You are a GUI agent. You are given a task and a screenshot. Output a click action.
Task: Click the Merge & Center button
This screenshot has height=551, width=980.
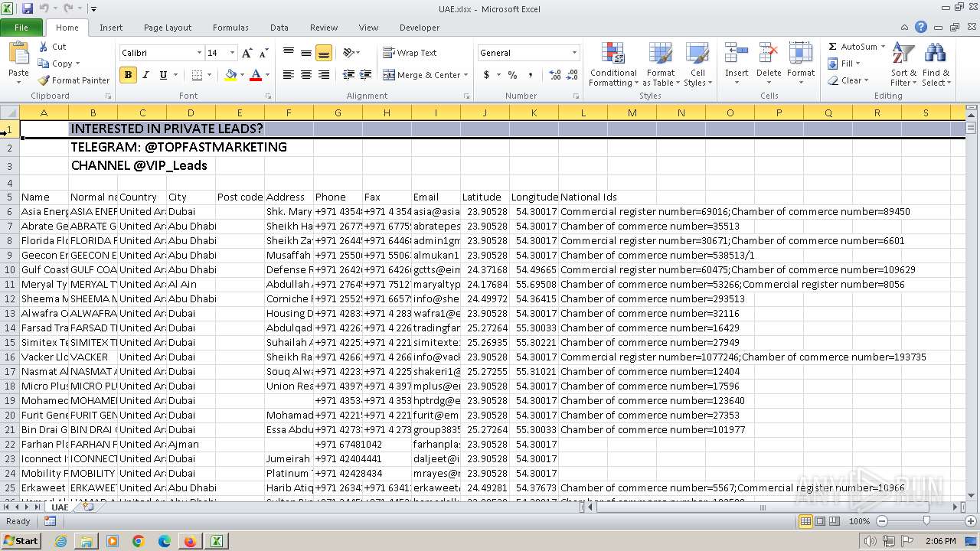click(x=422, y=75)
